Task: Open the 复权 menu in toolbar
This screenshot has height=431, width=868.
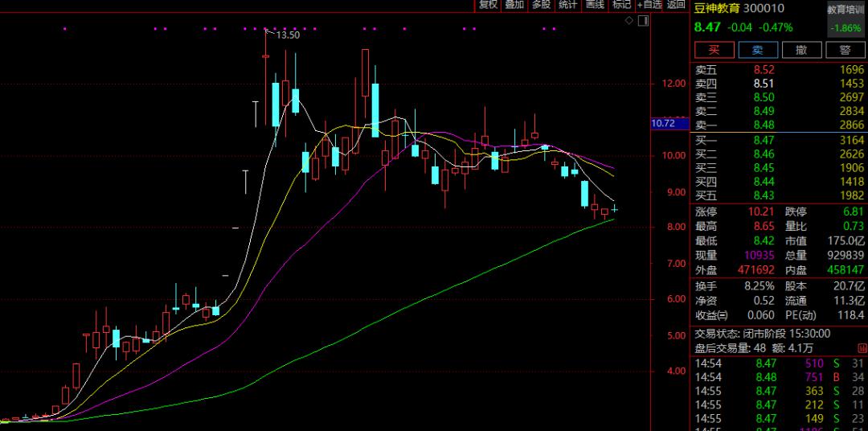Action: (488, 5)
